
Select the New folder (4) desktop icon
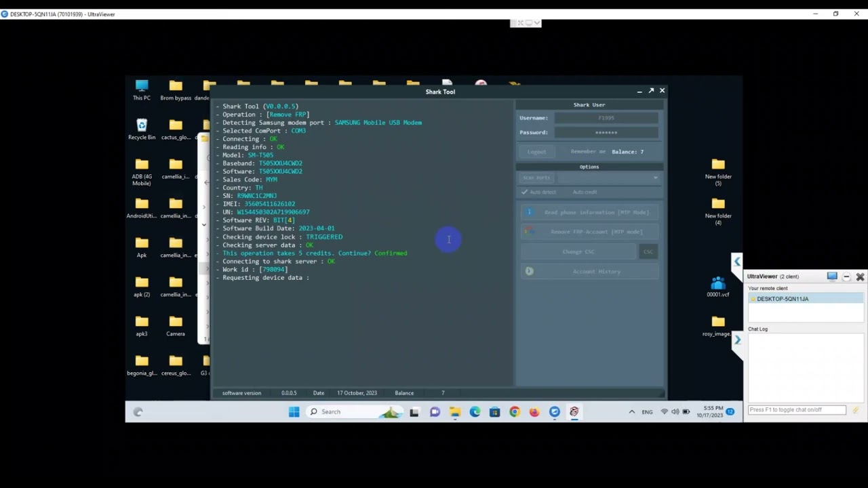718,211
